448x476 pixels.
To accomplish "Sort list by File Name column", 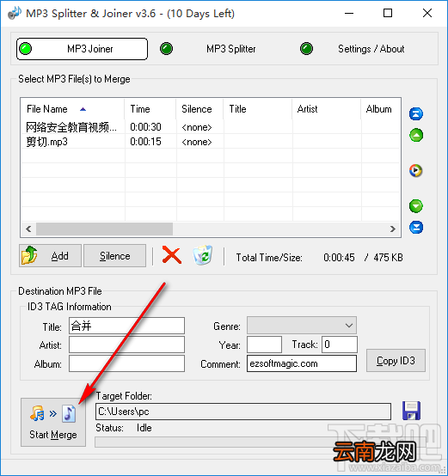I will (72, 109).
